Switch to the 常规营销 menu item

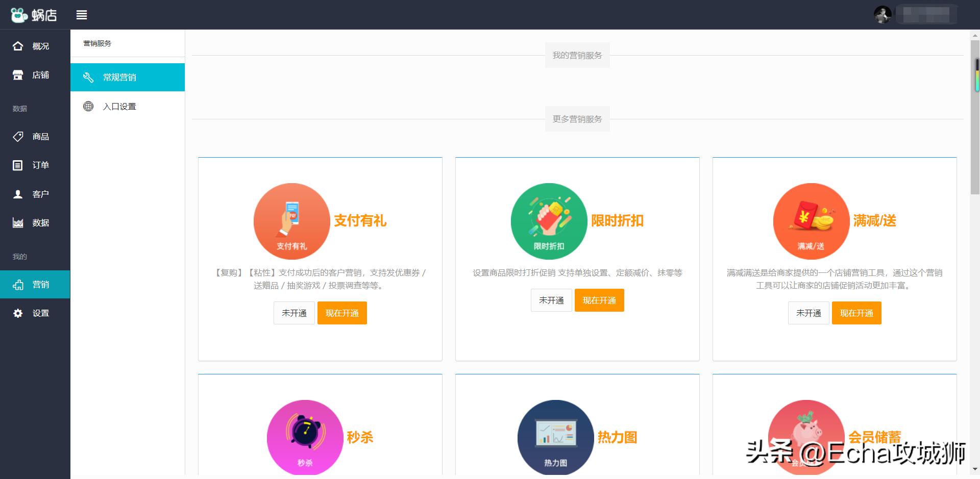[127, 77]
